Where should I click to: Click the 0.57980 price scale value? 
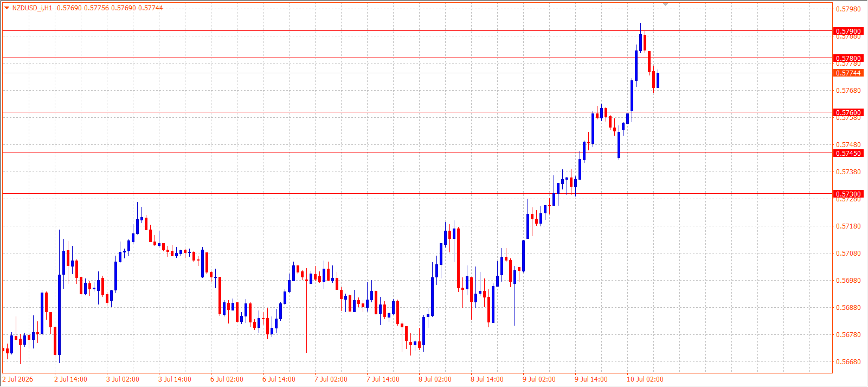(x=848, y=9)
